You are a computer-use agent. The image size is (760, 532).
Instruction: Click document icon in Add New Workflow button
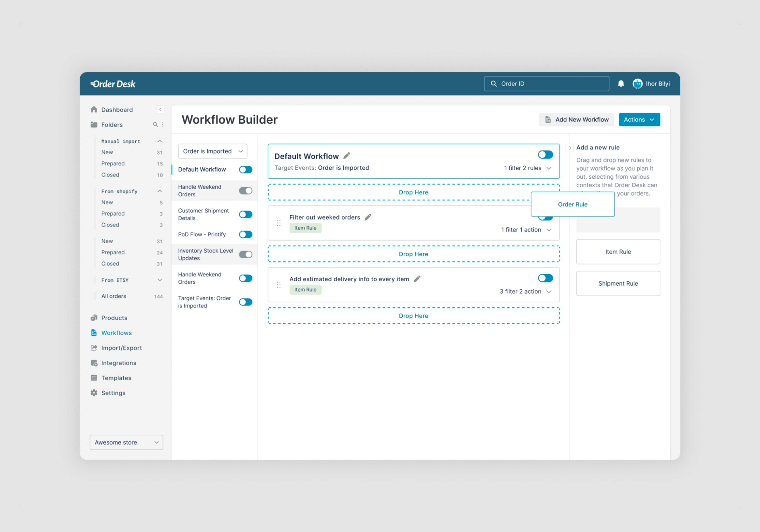pos(548,120)
